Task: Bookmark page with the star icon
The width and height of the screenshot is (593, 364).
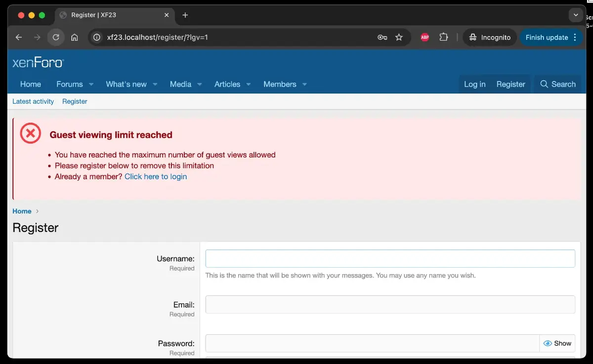Action: [399, 37]
